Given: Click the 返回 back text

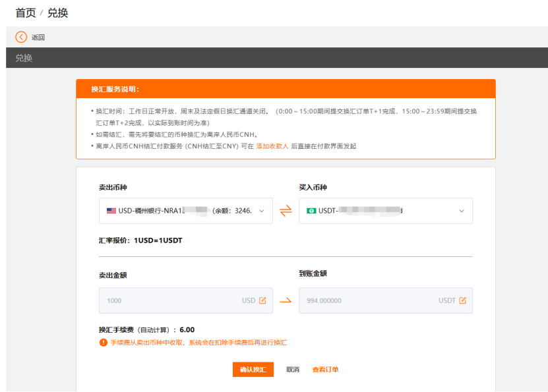Looking at the screenshot, I should [38, 38].
